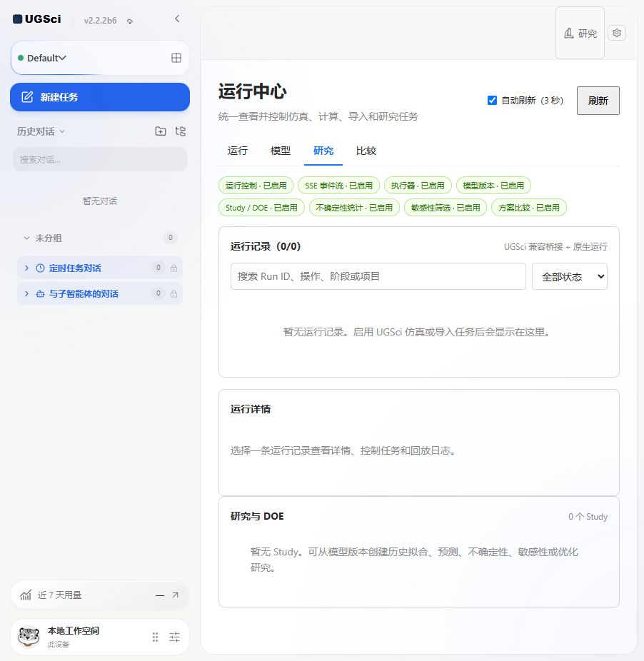Click the 0 个 Study counter text
This screenshot has width=644, height=661.
(x=588, y=516)
